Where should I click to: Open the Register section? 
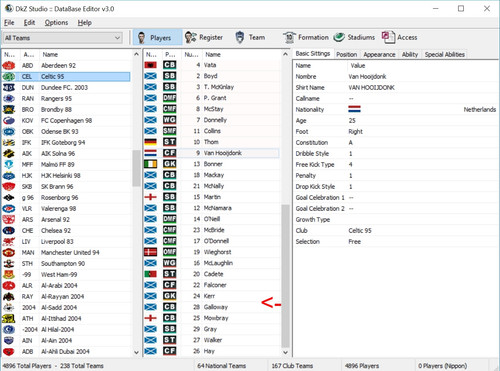pyautogui.click(x=204, y=37)
